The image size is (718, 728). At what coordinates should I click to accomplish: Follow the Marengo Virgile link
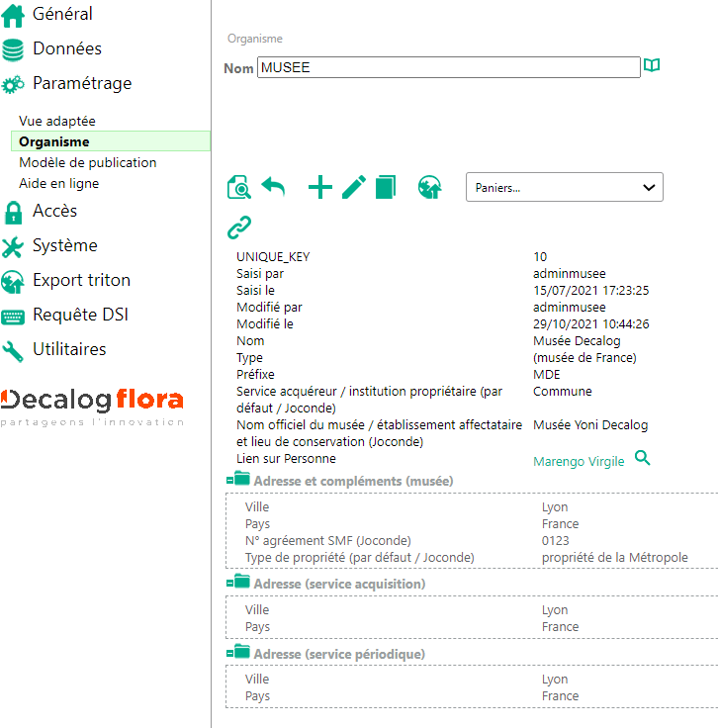pos(579,461)
